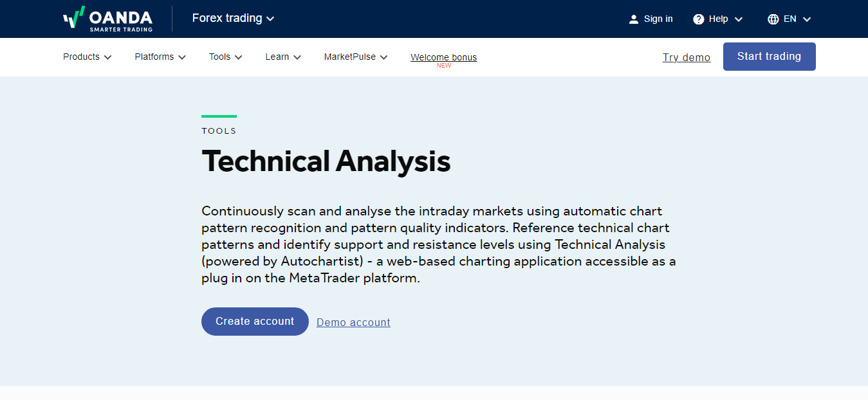Click the OANDA logo icon
This screenshot has height=400, width=868.
(x=74, y=17)
